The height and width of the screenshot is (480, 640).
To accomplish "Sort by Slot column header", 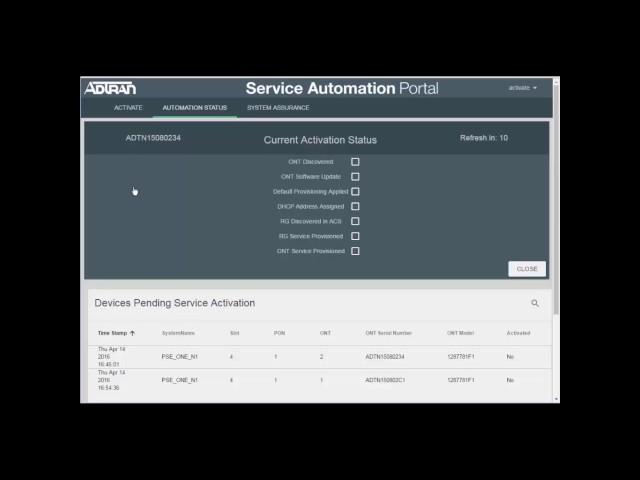I will click(235, 333).
